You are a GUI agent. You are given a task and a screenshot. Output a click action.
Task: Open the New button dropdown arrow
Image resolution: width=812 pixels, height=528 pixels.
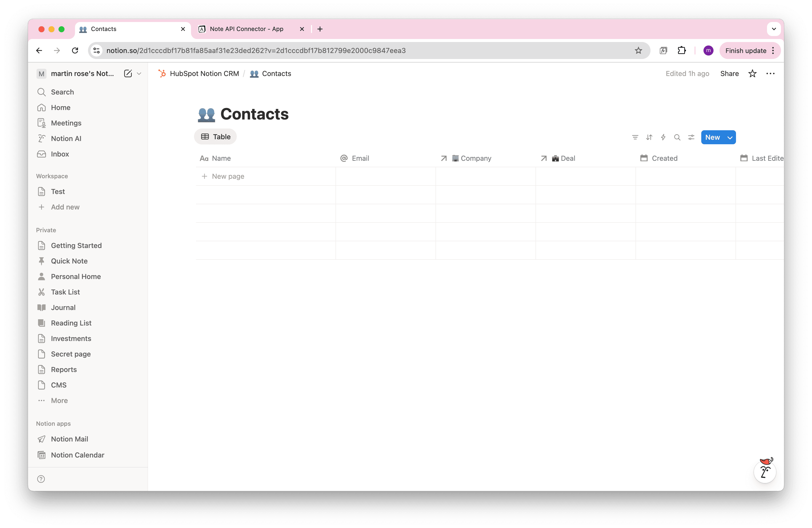(x=730, y=137)
